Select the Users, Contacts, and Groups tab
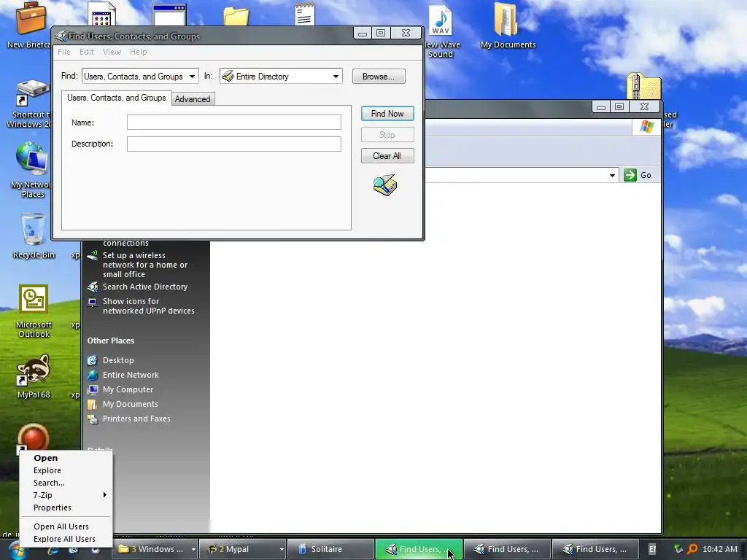The width and height of the screenshot is (747, 560). point(116,98)
